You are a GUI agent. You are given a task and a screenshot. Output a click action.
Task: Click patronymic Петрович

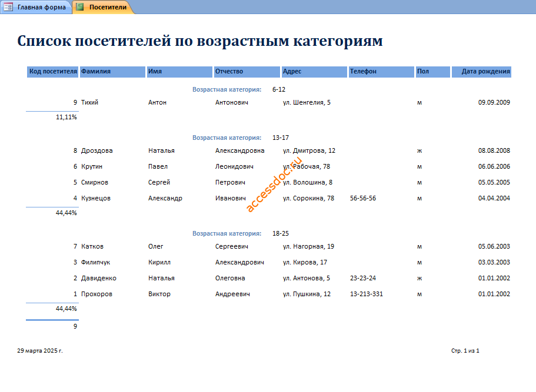pos(230,182)
